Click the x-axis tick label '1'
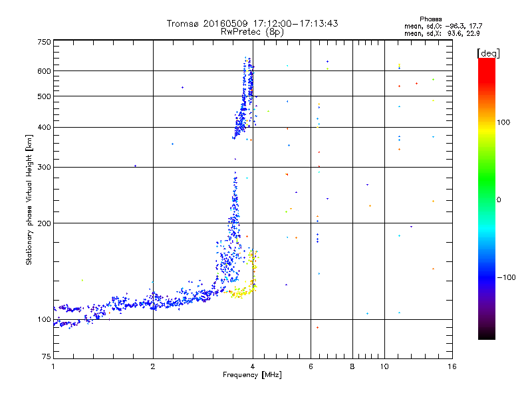Viewport: 532px width, 399px height. click(53, 366)
